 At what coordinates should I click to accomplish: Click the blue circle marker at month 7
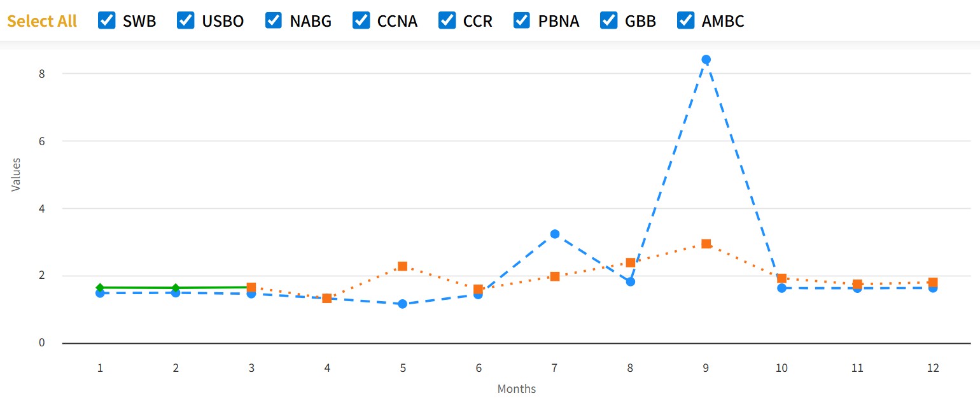tap(554, 234)
